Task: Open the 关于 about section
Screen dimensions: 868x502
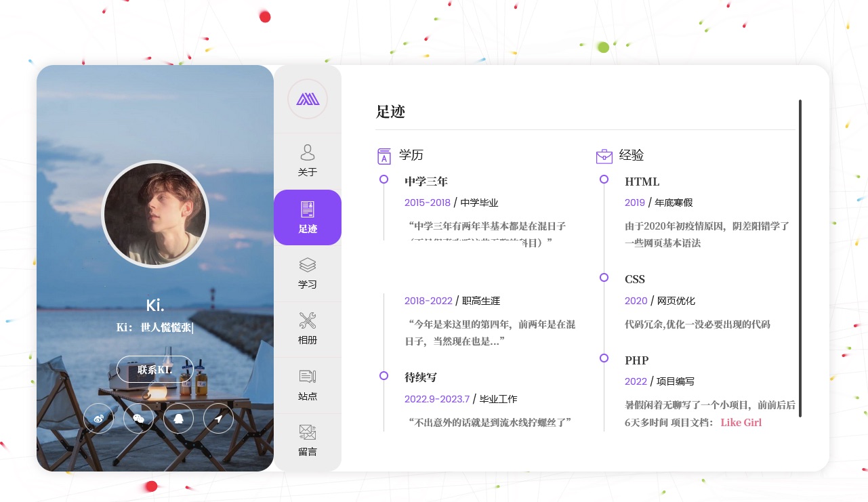Action: click(308, 161)
